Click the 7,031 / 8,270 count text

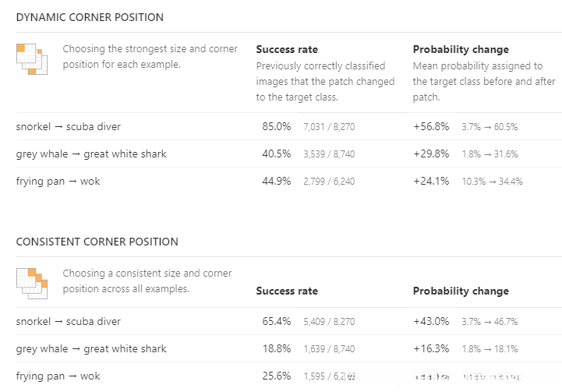coord(329,127)
